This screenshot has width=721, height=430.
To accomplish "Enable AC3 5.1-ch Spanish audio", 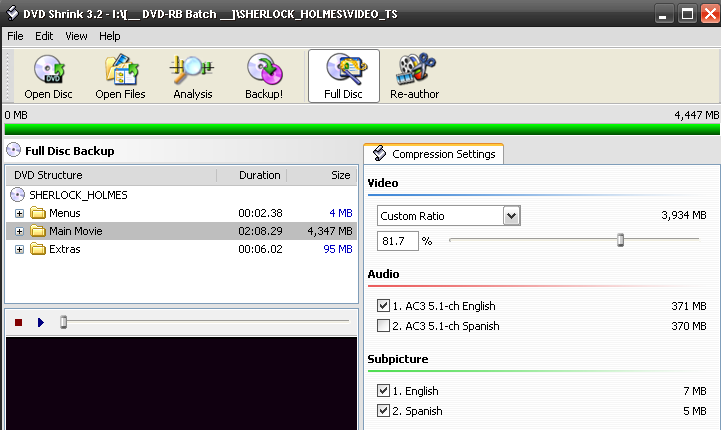I will [x=384, y=326].
